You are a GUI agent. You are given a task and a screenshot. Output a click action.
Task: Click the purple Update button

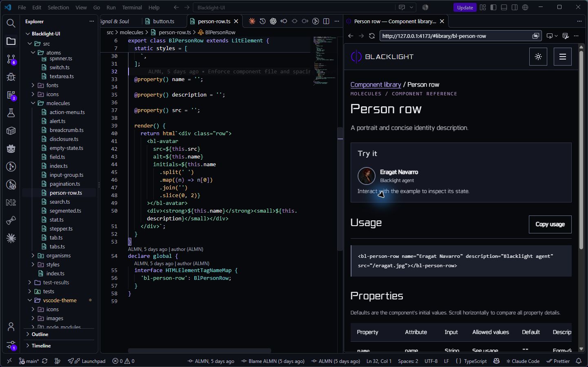[465, 7]
